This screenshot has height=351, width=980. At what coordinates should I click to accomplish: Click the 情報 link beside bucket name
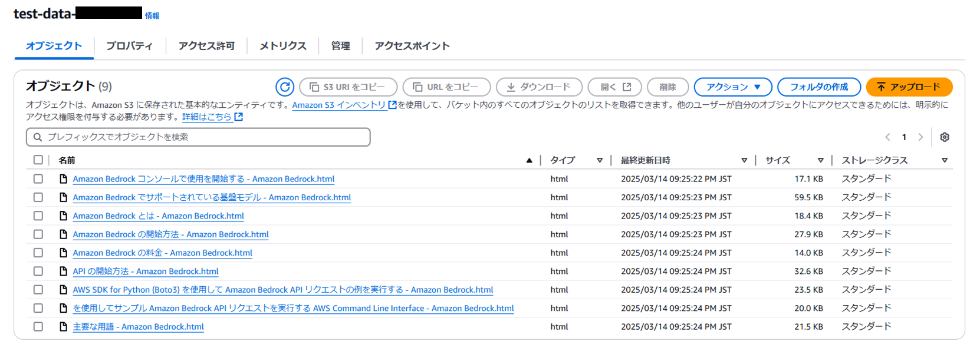[152, 16]
